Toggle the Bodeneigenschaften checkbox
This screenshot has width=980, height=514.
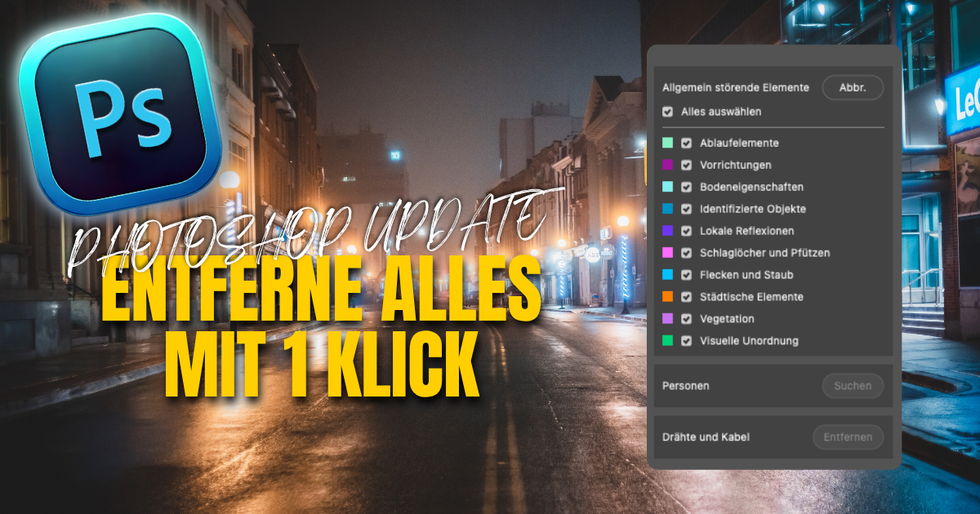[x=687, y=187]
